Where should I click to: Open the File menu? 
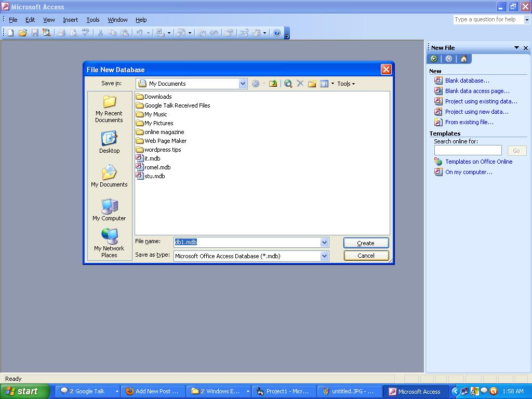click(13, 20)
